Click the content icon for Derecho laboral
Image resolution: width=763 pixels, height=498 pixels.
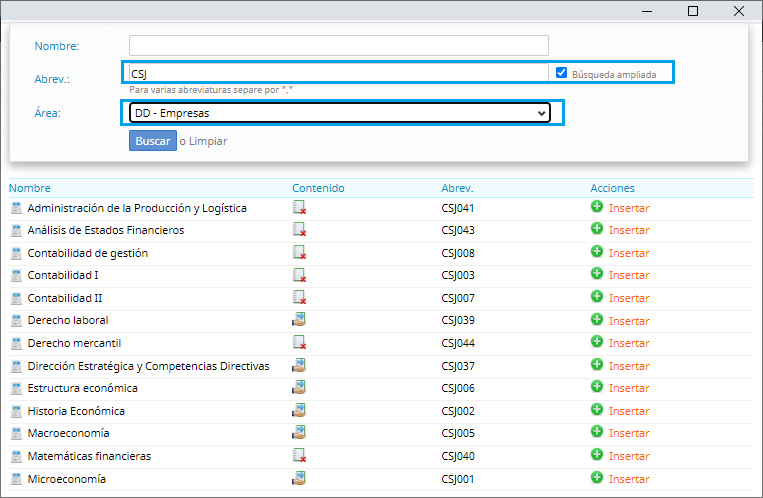coord(299,319)
